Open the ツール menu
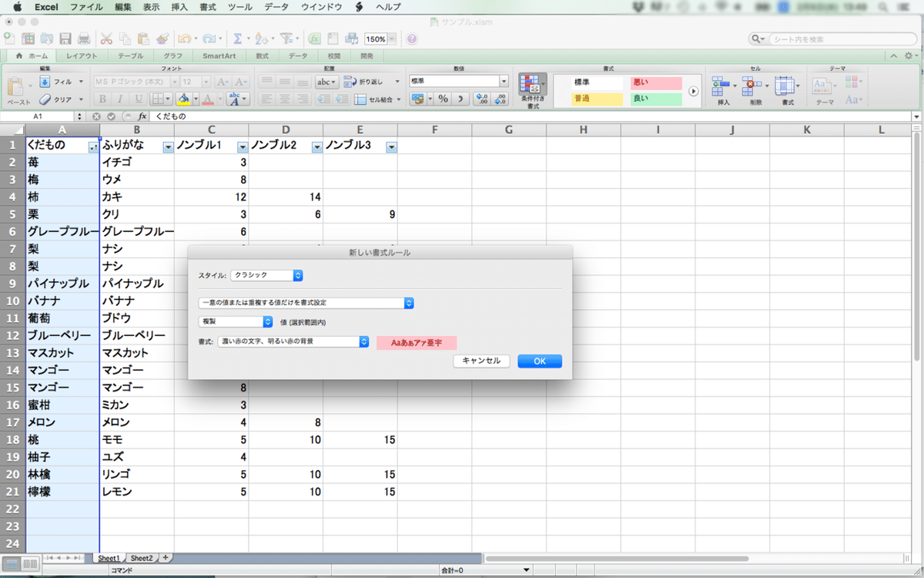 [239, 7]
